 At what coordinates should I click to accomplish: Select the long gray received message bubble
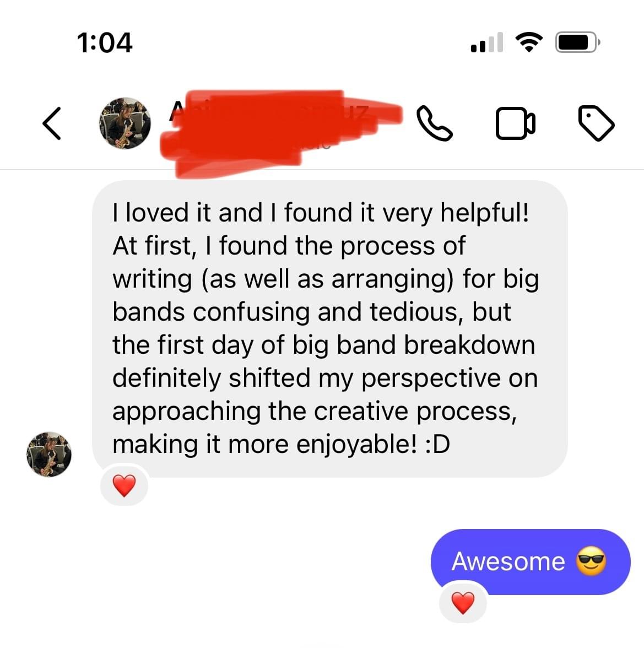[329, 329]
